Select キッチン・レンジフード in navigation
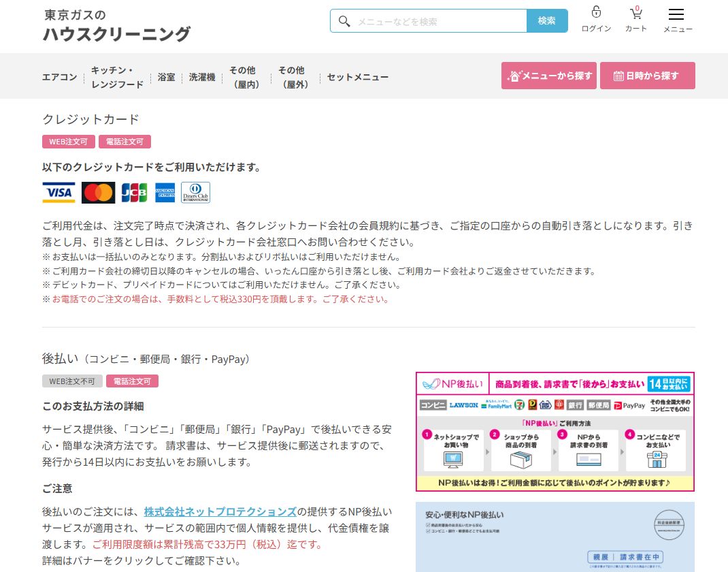 [117, 77]
